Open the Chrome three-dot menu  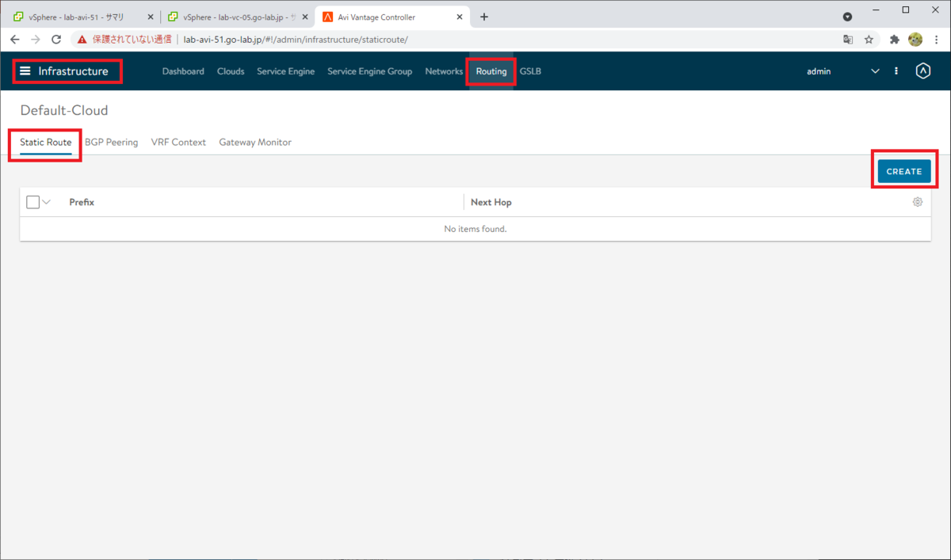point(936,39)
